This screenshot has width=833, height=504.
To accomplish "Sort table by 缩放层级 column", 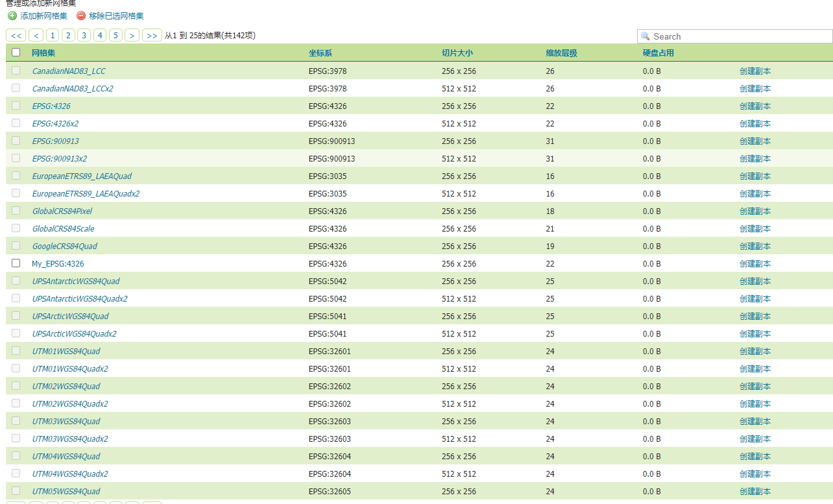I will click(x=561, y=53).
